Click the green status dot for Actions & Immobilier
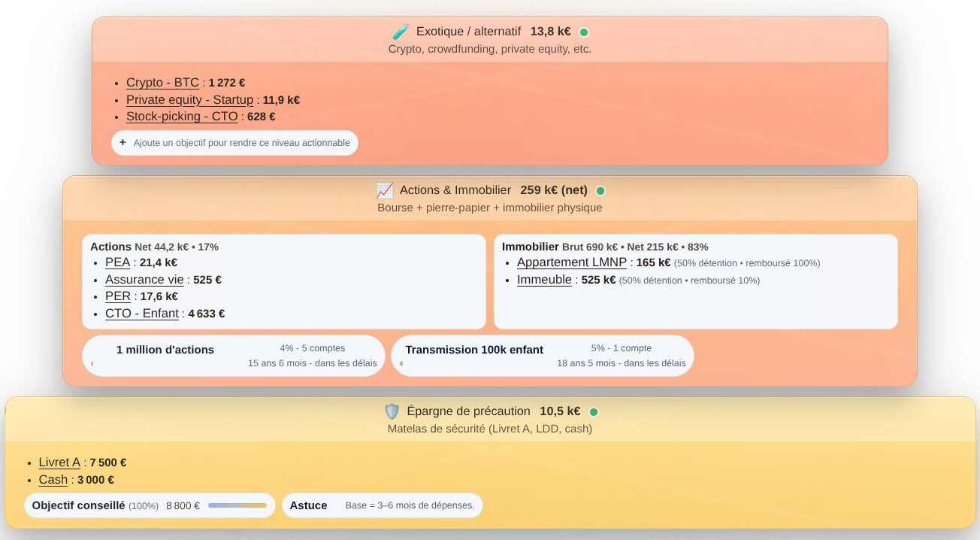The height and width of the screenshot is (540, 980). click(600, 191)
